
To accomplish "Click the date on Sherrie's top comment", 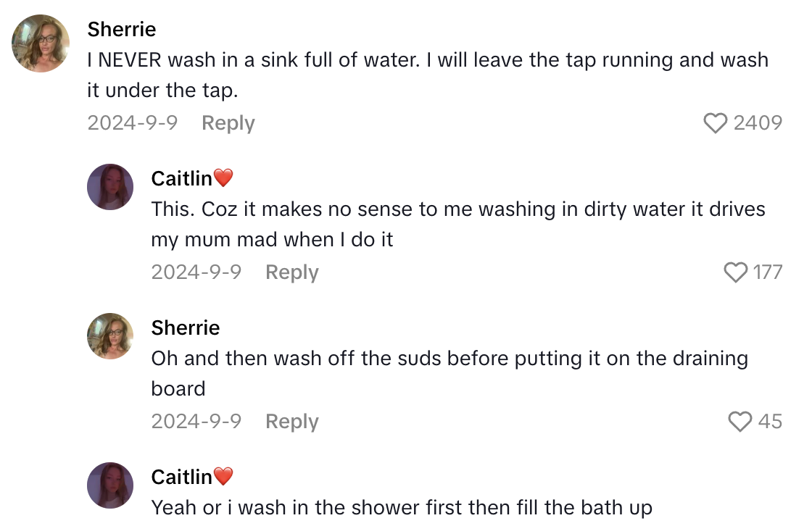I will [x=133, y=123].
